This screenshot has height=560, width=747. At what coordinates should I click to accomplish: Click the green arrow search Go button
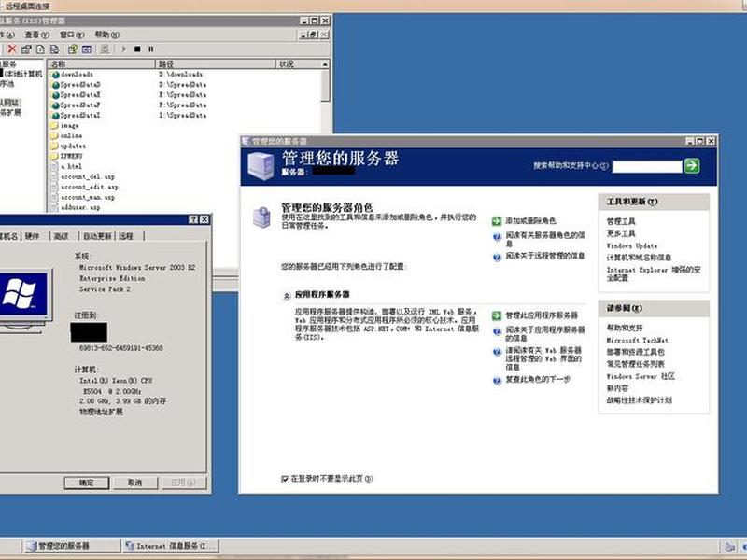click(x=692, y=166)
